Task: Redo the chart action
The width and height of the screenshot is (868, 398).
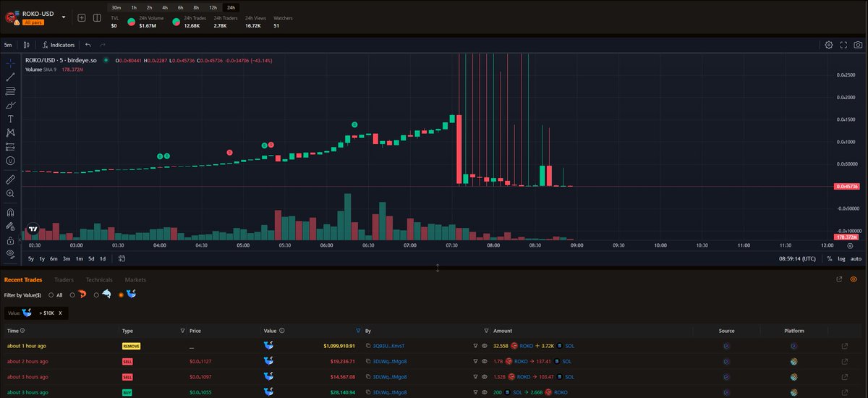Action: 103,45
